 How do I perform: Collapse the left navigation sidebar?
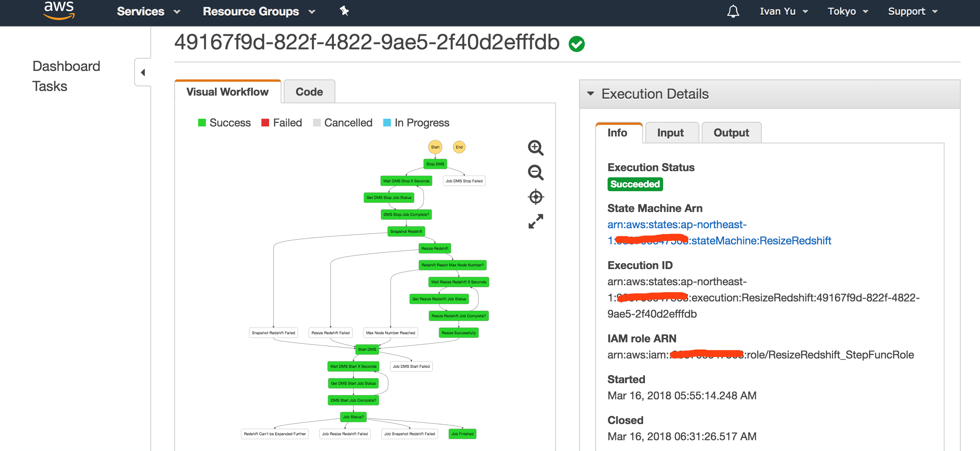[x=143, y=72]
